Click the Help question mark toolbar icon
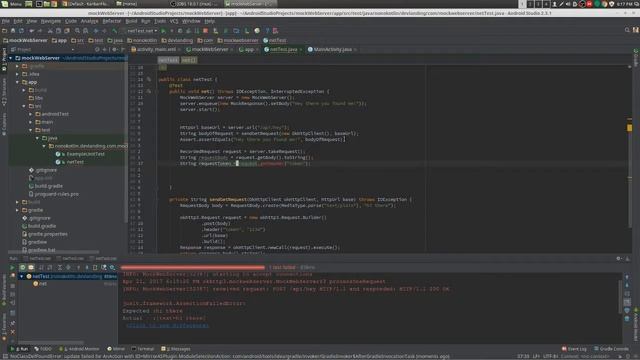The image size is (640, 360). pos(267,31)
